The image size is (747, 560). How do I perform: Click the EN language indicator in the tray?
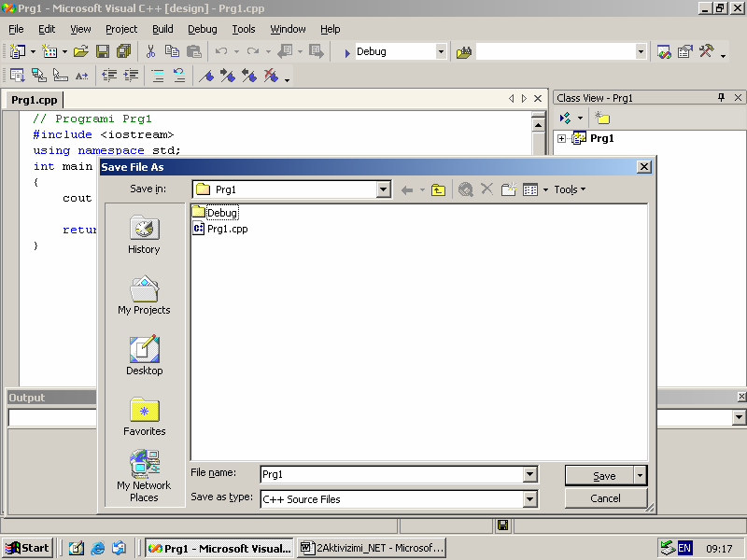684,548
